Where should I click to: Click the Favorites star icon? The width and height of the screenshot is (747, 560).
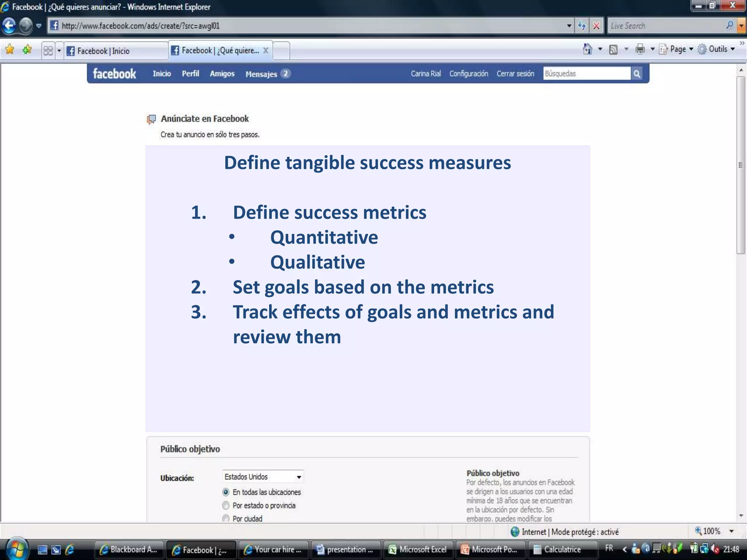[x=10, y=49]
